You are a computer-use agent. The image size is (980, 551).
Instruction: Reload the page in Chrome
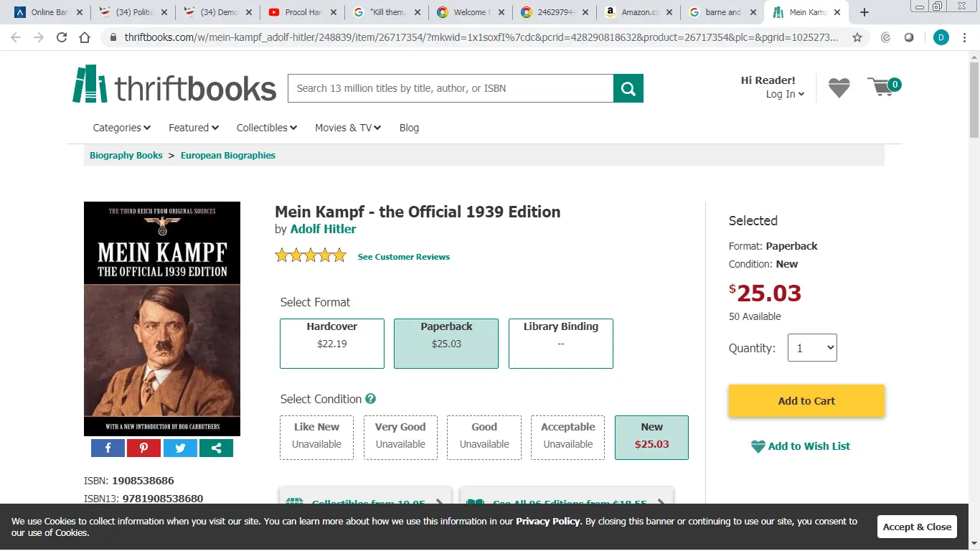point(62,37)
